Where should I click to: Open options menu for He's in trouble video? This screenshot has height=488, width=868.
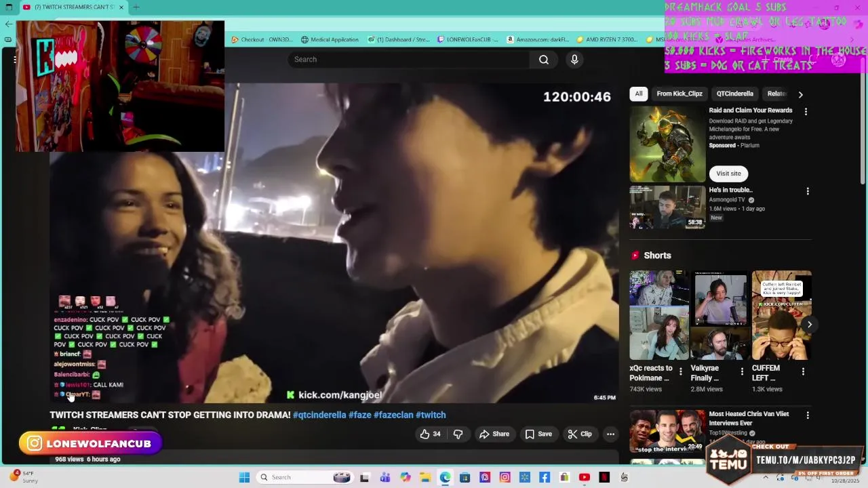coord(807,191)
